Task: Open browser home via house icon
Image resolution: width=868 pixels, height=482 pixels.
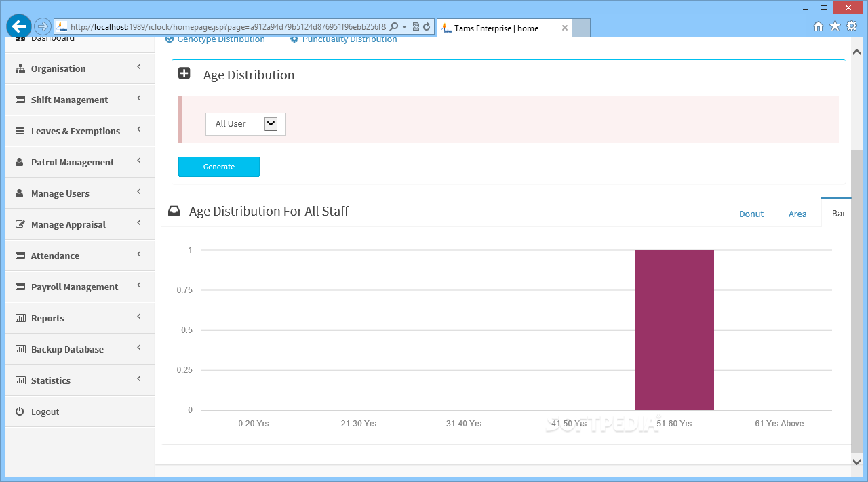Action: (x=818, y=26)
